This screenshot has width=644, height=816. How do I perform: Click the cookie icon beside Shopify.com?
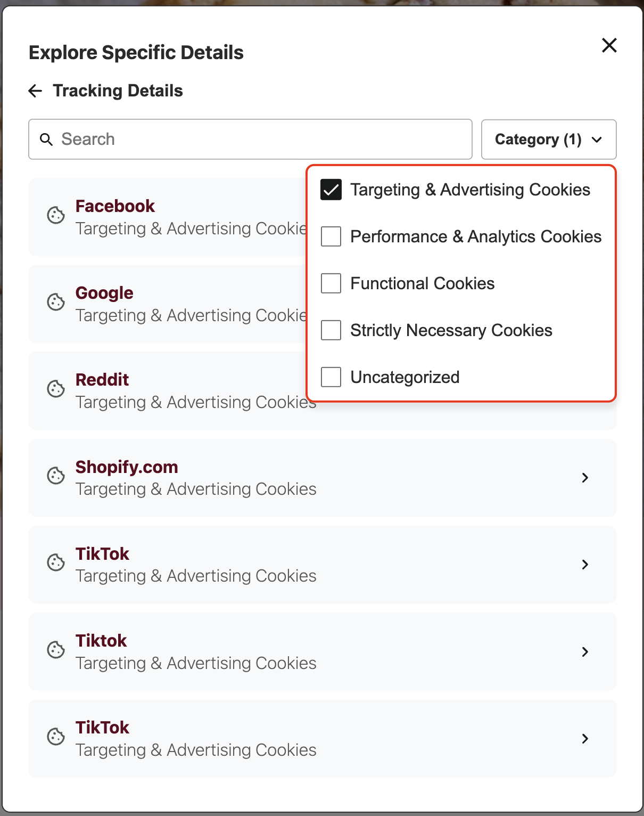pyautogui.click(x=55, y=476)
